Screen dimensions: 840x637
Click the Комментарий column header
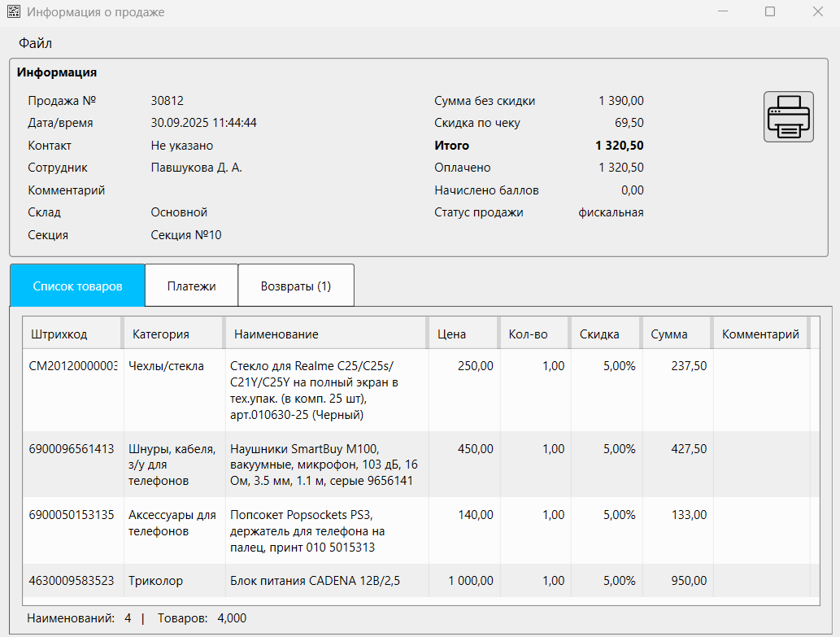coord(760,334)
